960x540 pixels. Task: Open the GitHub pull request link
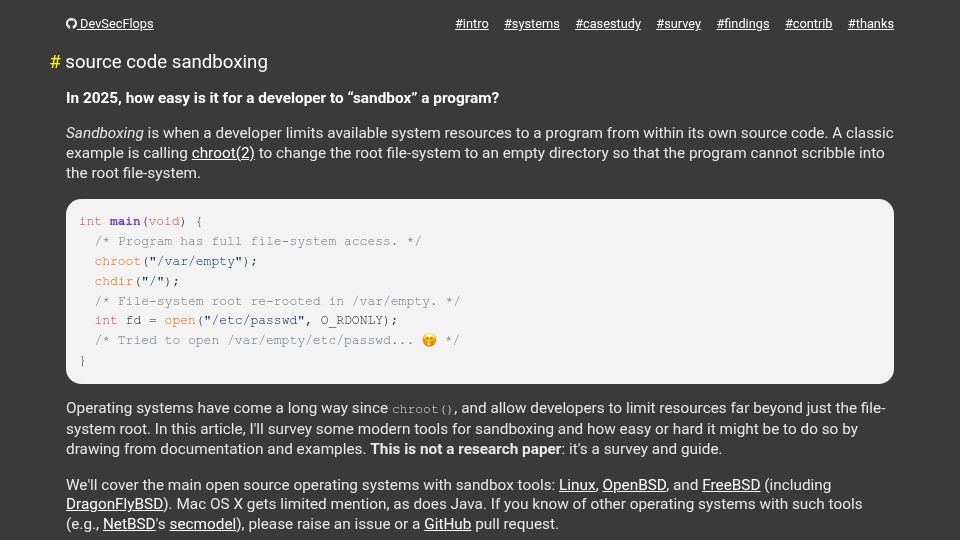tap(448, 524)
